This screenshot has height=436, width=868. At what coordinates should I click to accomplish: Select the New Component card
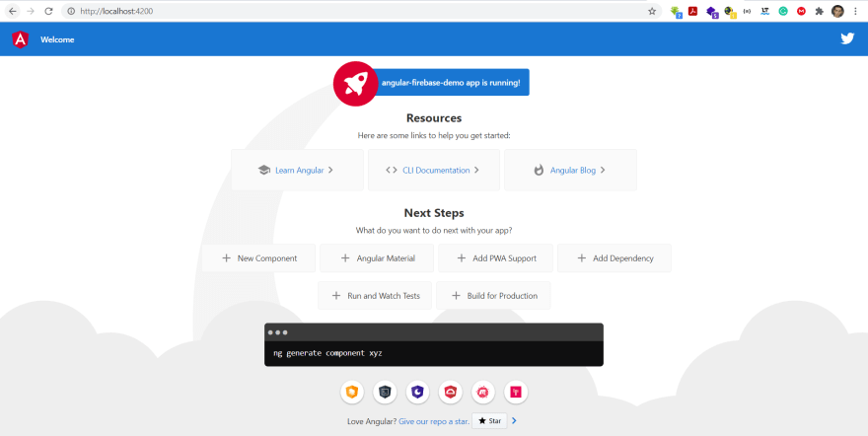coord(258,257)
